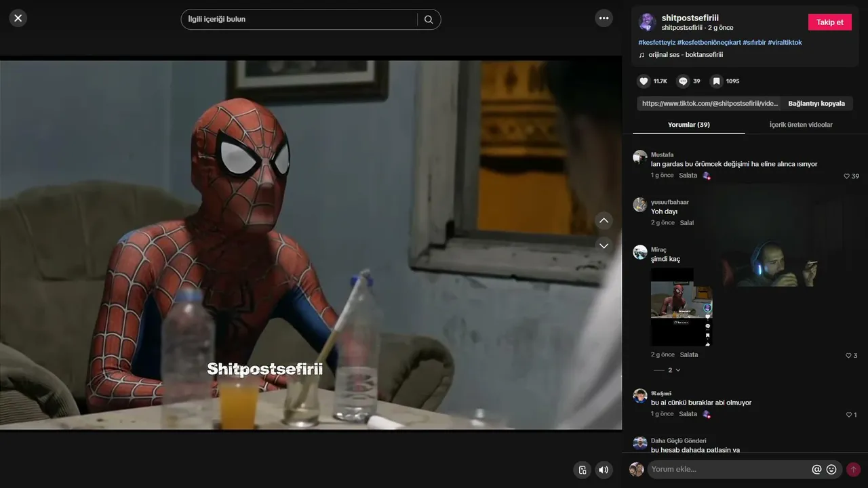The image size is (868, 488).
Task: Open Mustafa's commenter avatar
Action: click(640, 157)
